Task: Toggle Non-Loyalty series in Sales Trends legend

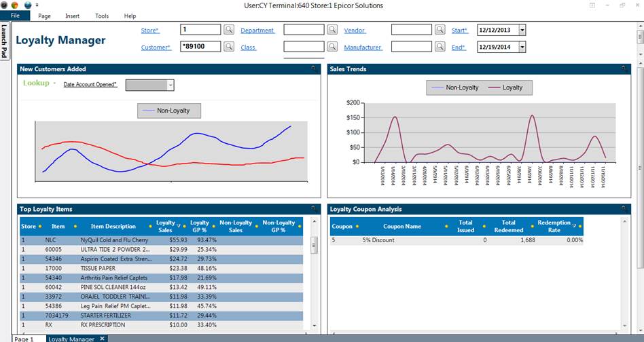Action: [x=455, y=88]
